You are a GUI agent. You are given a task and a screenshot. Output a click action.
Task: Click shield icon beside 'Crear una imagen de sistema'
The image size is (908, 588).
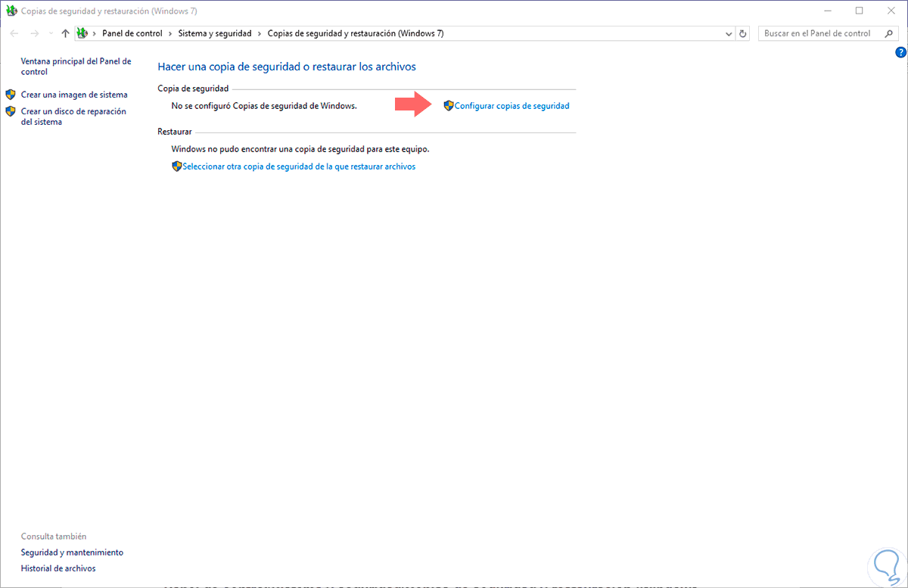point(11,95)
